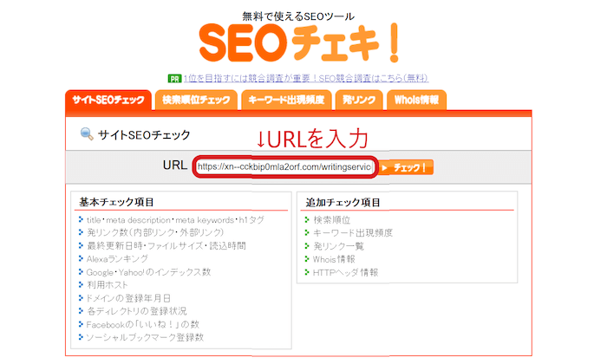Viewport: 607px width, 364px height.
Task: Click the ソーシャルブックマーク登録数 item
Action: tap(145, 337)
